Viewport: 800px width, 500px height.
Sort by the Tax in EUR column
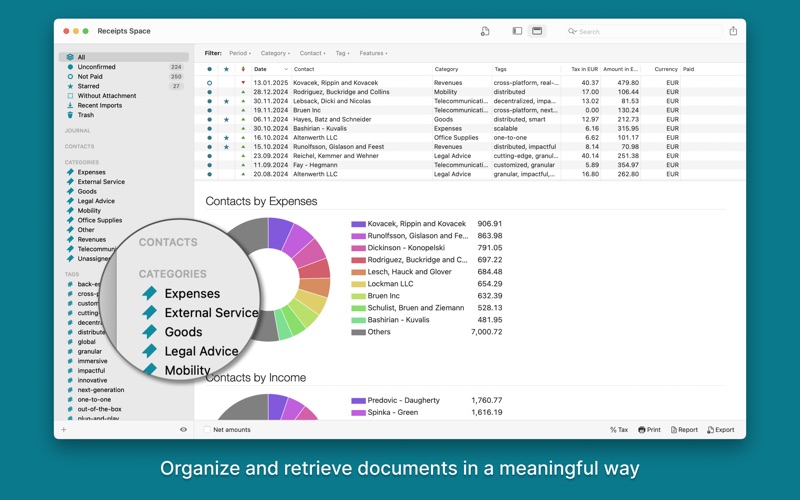(x=581, y=69)
